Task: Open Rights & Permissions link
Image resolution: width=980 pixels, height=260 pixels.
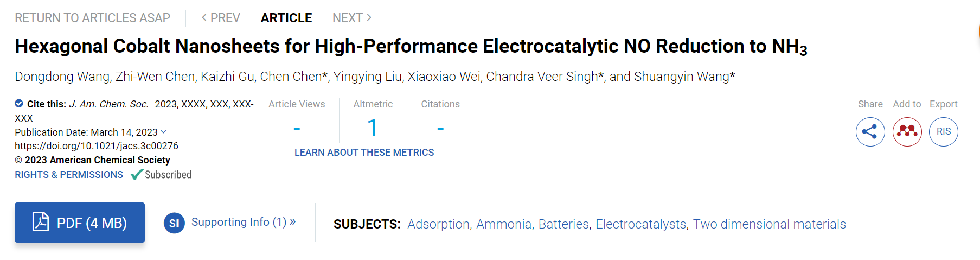Action: (69, 175)
